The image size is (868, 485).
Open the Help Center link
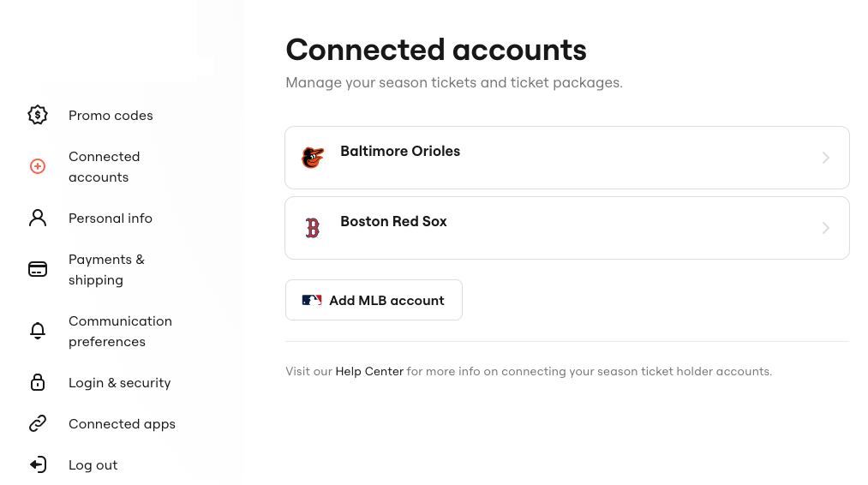(369, 372)
